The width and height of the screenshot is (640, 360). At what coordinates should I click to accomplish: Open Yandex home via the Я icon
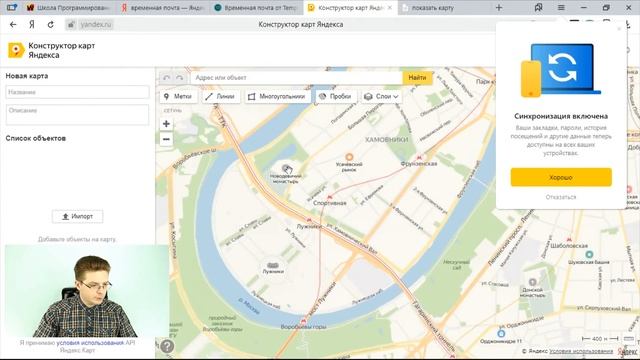31,24
